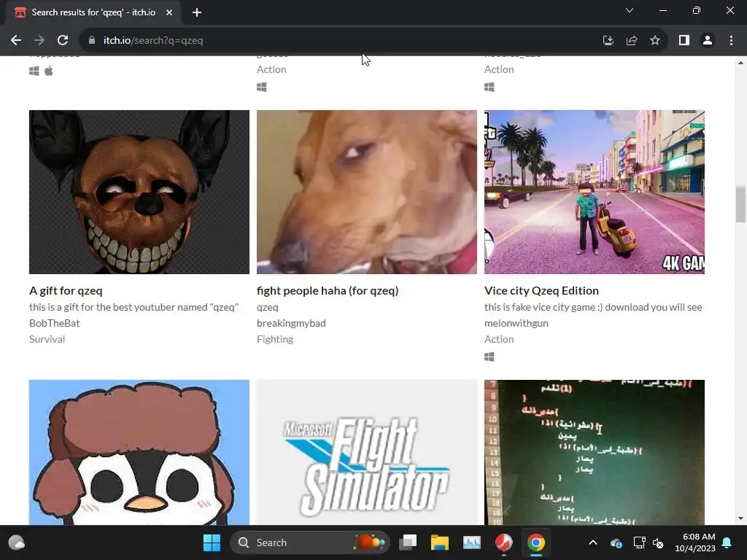Open the chart monitor app on taskbar
The height and width of the screenshot is (560, 747).
click(x=472, y=542)
